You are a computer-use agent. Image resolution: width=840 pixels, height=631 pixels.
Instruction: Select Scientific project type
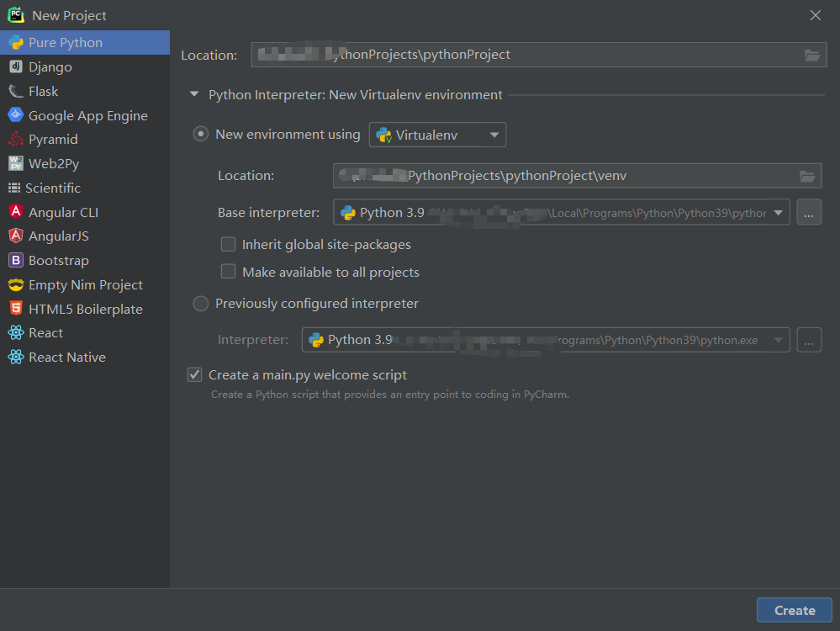[85, 188]
